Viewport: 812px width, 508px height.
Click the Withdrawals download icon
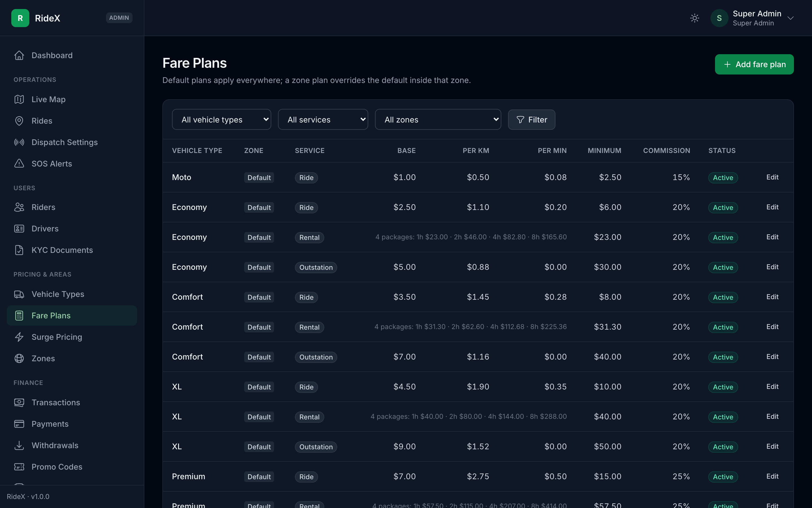pyautogui.click(x=19, y=446)
